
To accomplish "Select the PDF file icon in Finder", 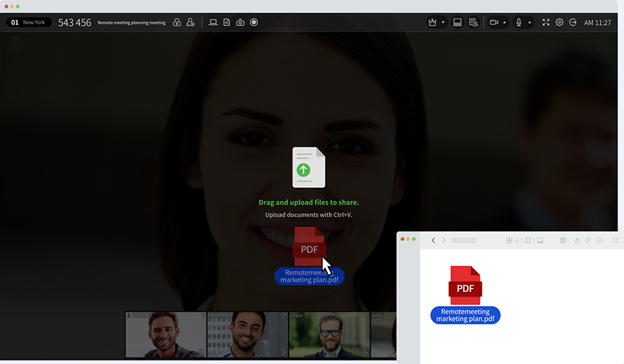I will (x=465, y=285).
